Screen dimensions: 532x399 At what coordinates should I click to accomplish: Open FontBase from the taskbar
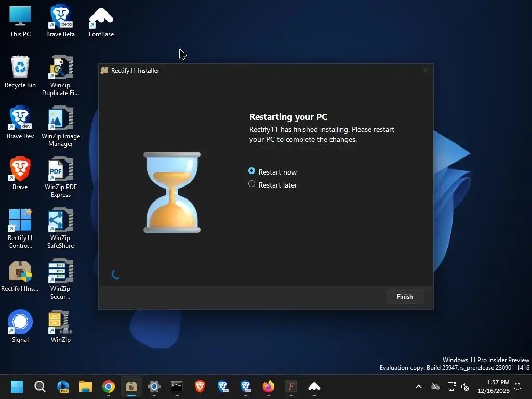[314, 387]
